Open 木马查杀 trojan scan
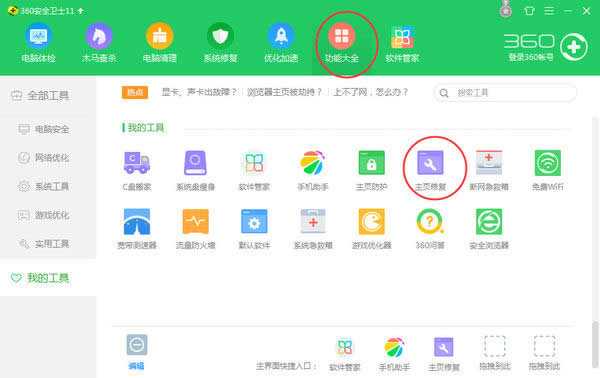 tap(99, 42)
